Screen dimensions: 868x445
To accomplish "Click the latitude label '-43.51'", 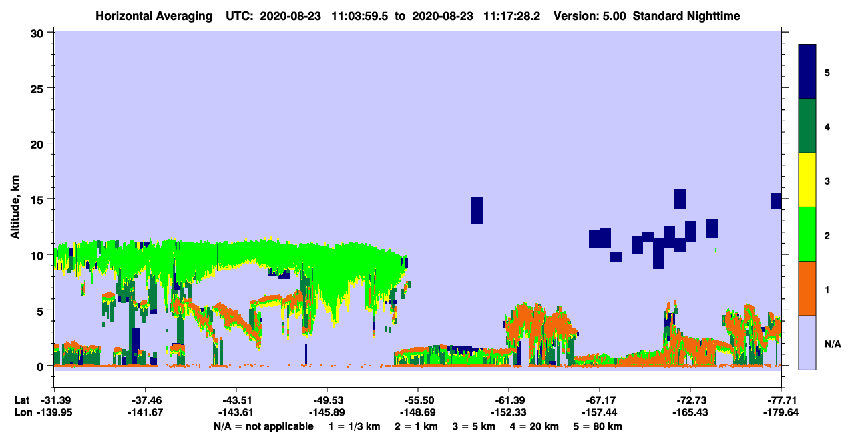I will pos(236,400).
